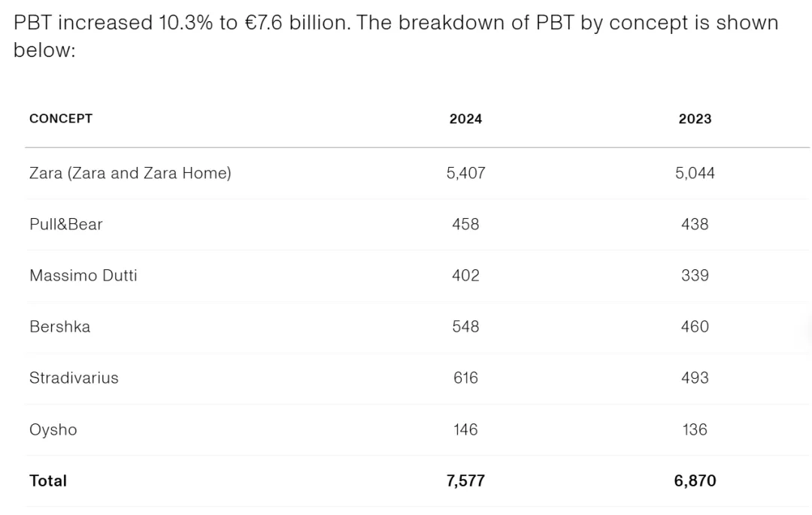Viewport: 812px width, 515px height.
Task: Click the PBT increased 10.3% paragraph
Action: tap(395, 36)
